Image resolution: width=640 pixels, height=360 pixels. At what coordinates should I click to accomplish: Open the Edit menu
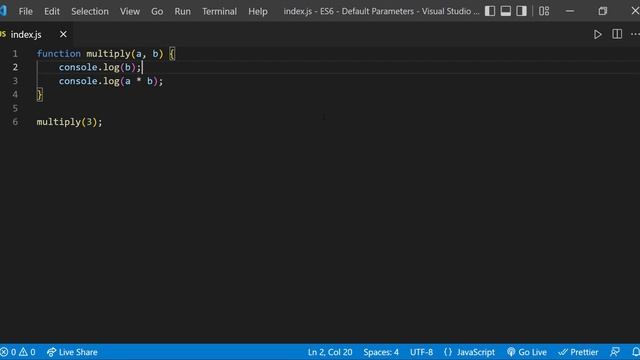(x=52, y=11)
